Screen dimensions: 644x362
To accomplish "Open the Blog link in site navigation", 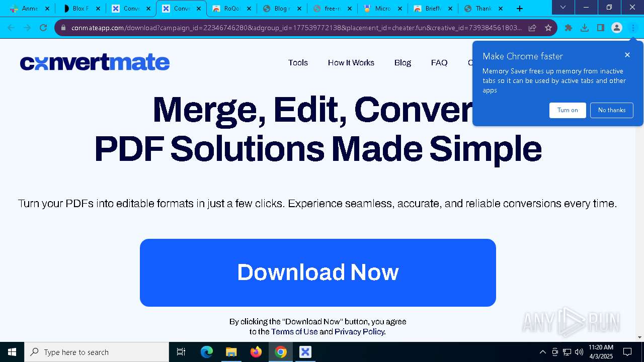I will click(x=403, y=63).
